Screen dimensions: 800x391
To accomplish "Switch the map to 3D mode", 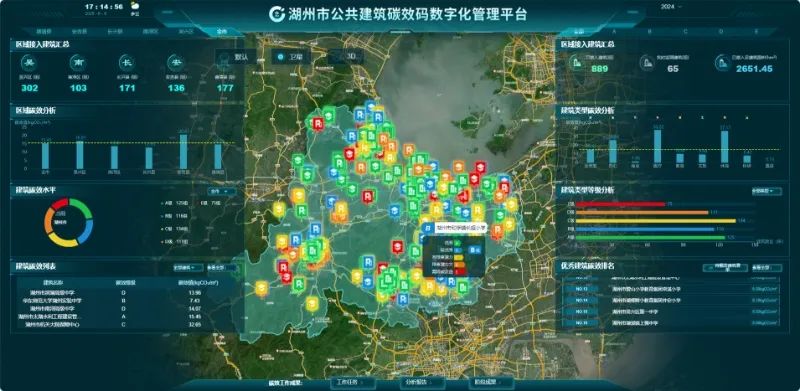I will pyautogui.click(x=345, y=57).
